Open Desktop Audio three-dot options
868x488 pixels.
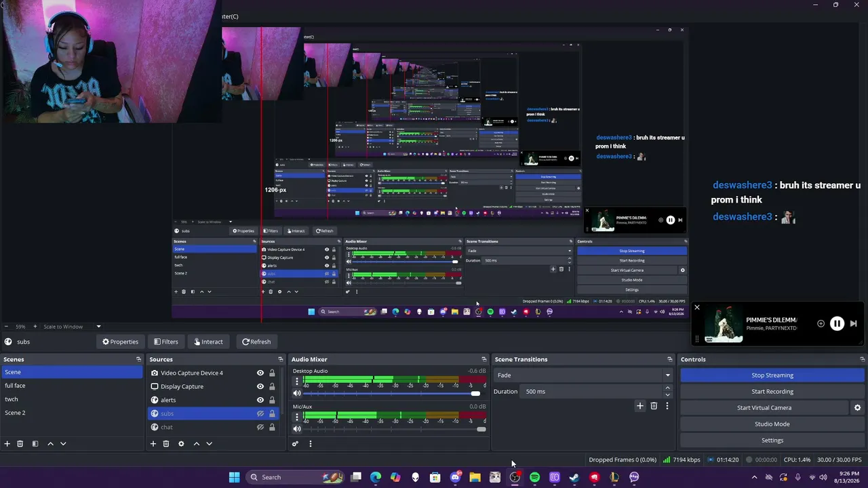(x=297, y=381)
